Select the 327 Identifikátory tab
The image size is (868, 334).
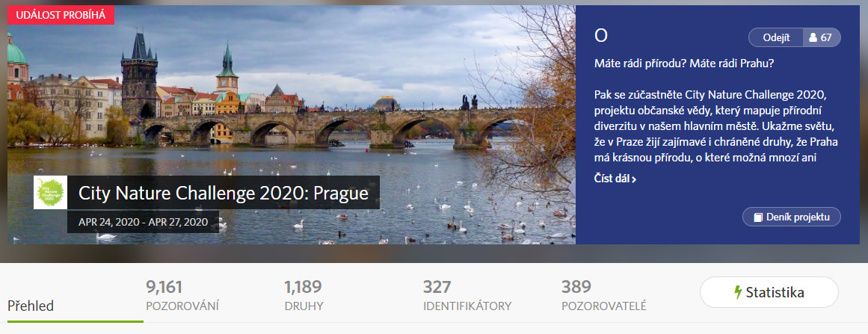tap(467, 296)
